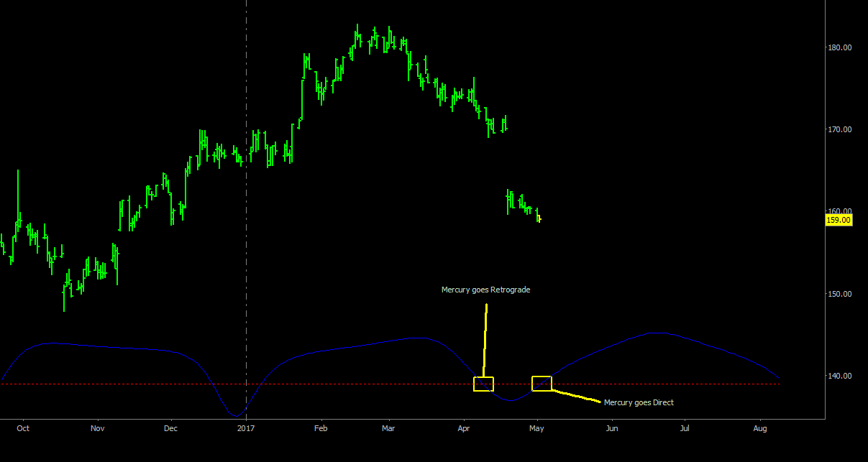Click the Jun label on the time axis
The height and width of the screenshot is (462, 868).
(612, 428)
